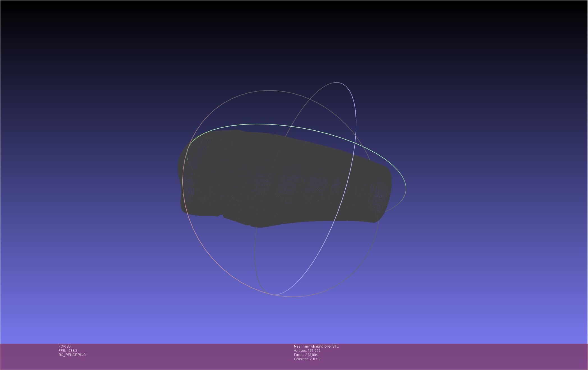588x370 pixels.
Task: Click the top of the violet trackball ring
Action: (x=337, y=82)
